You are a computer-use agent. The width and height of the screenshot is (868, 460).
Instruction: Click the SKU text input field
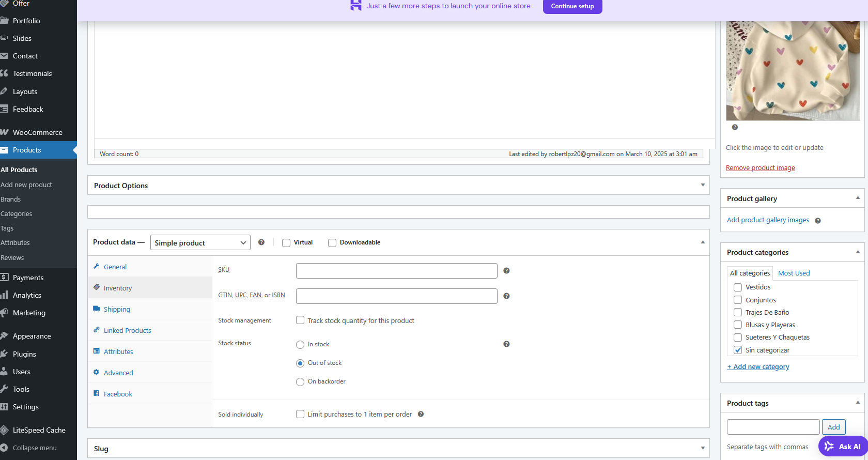396,271
